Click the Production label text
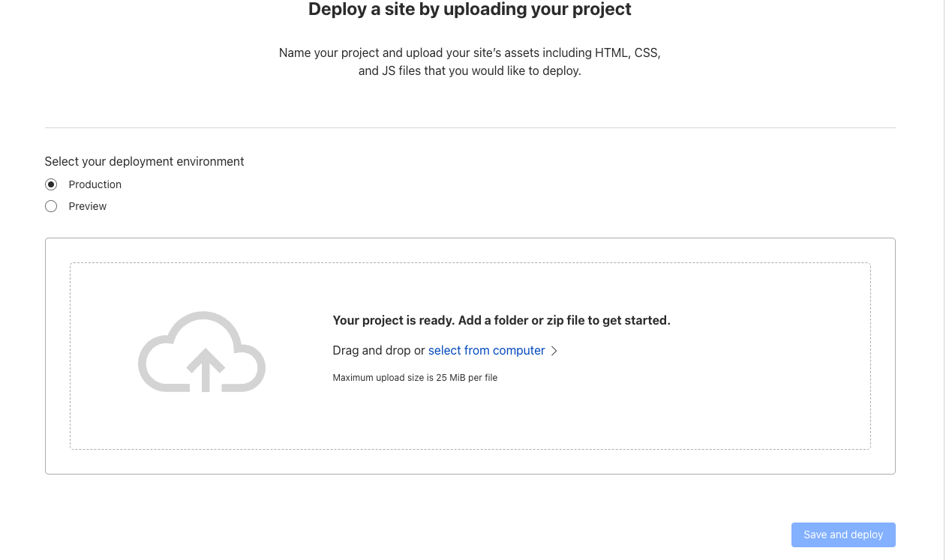The width and height of the screenshot is (946, 560). [x=95, y=184]
